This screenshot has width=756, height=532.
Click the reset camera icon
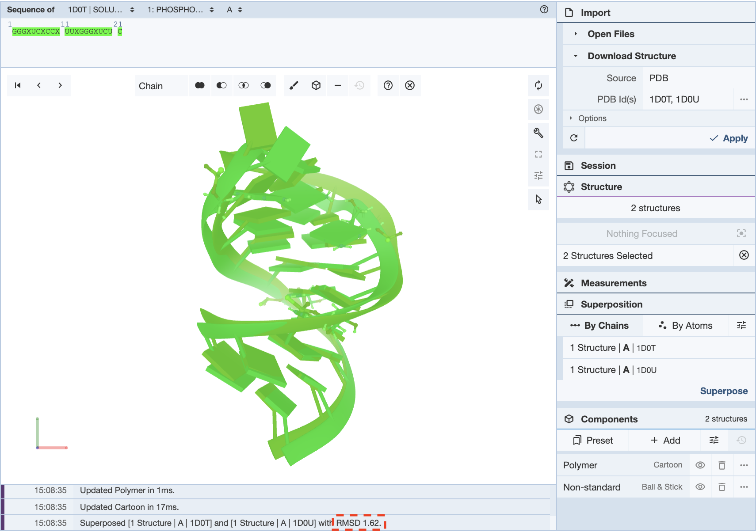pos(538,86)
